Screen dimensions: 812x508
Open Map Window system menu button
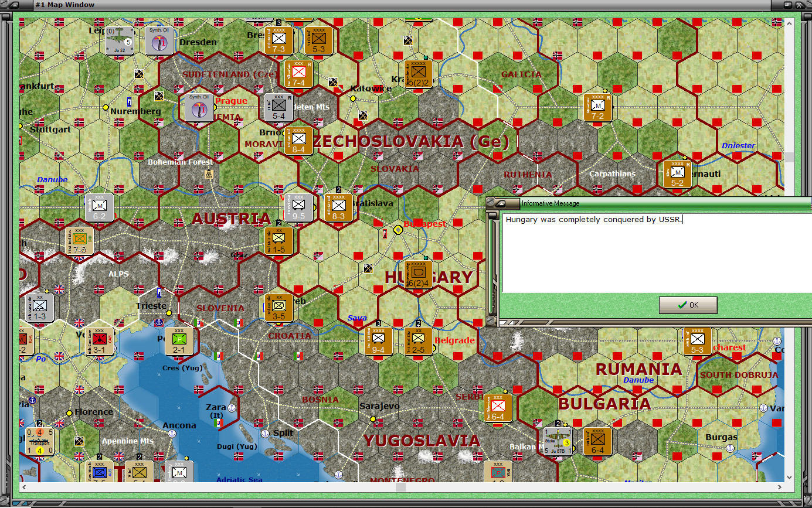coord(15,5)
